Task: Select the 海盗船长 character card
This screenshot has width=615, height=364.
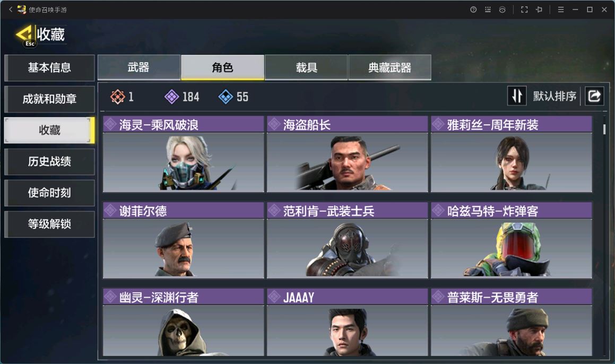Action: click(348, 154)
